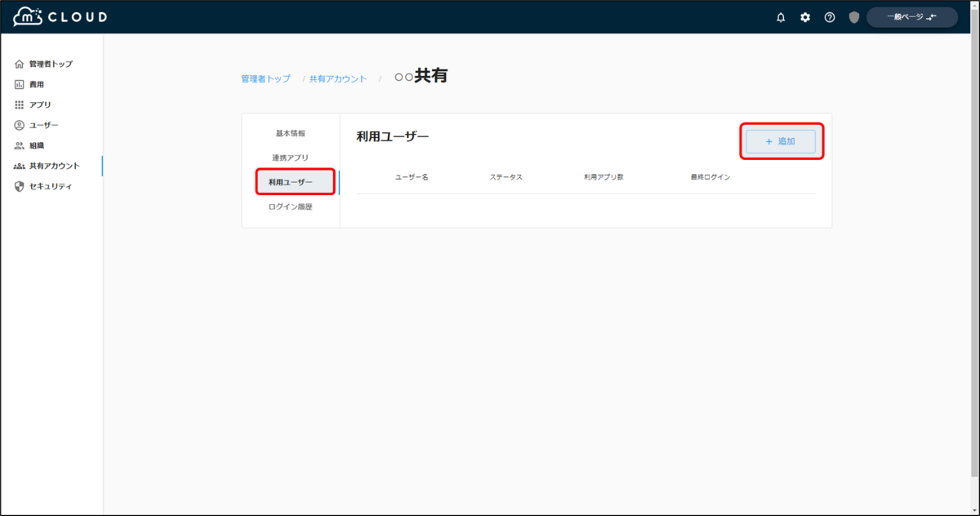980x516 pixels.
Task: Open the notifications bell icon
Action: pos(781,17)
